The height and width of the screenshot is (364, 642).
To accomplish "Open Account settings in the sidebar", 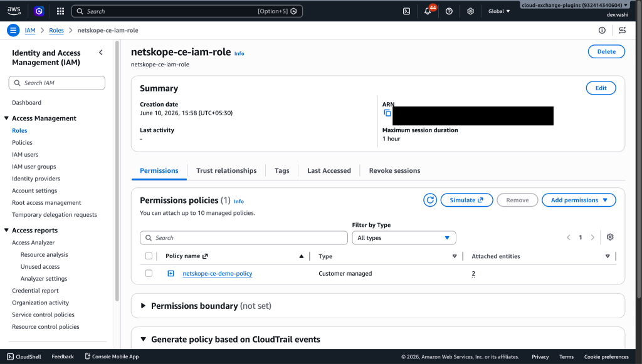I will [34, 190].
